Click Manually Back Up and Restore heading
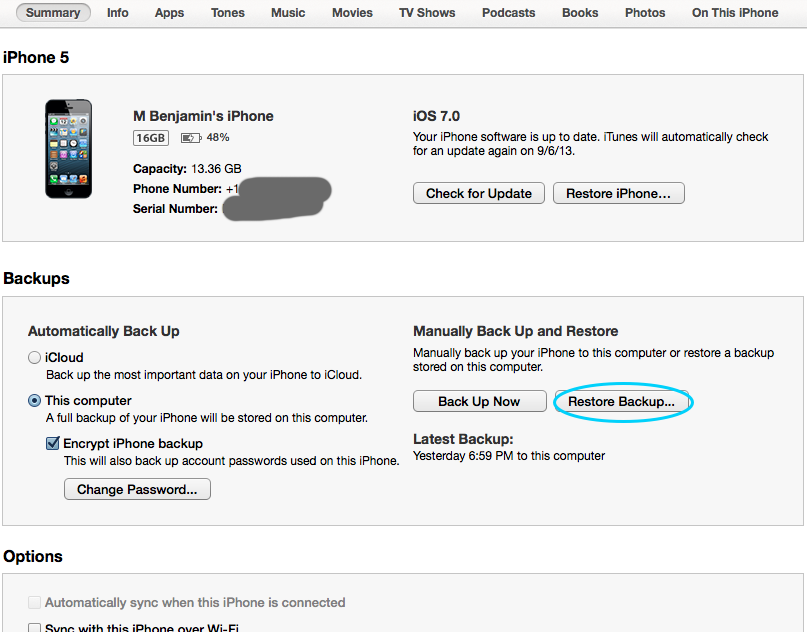The height and width of the screenshot is (632, 807). [516, 331]
